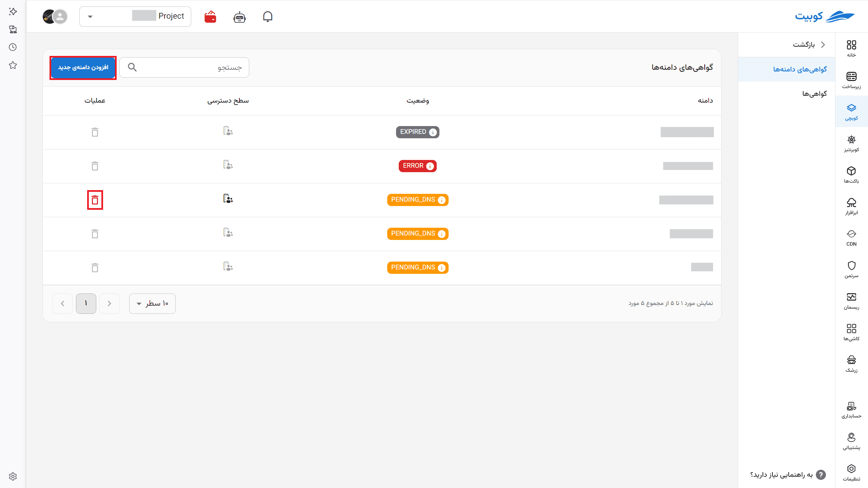Open حسابداری in the sidebar
868x488 pixels.
coord(851,410)
